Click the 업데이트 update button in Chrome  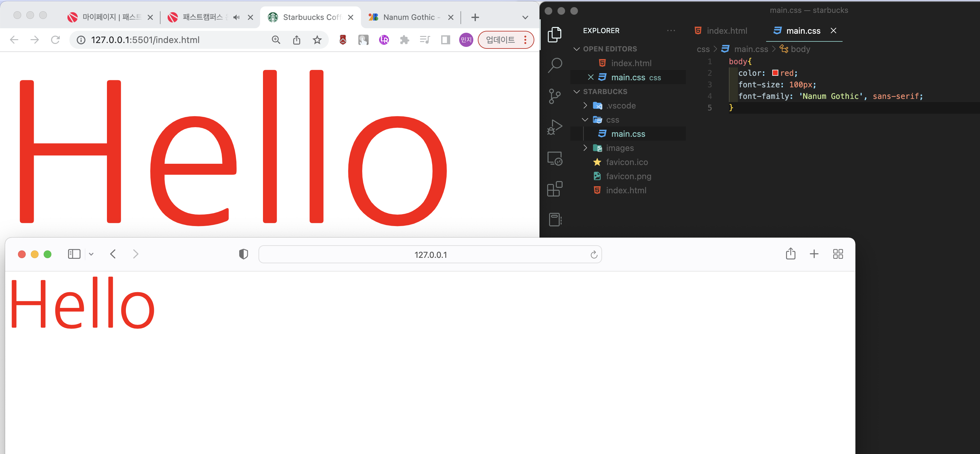click(500, 39)
